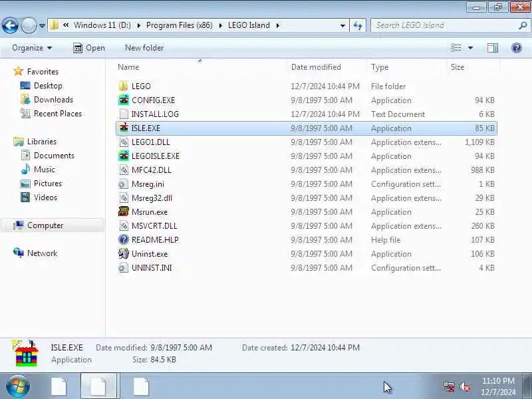Click the search magnifier icon
532x399 pixels.
point(523,25)
